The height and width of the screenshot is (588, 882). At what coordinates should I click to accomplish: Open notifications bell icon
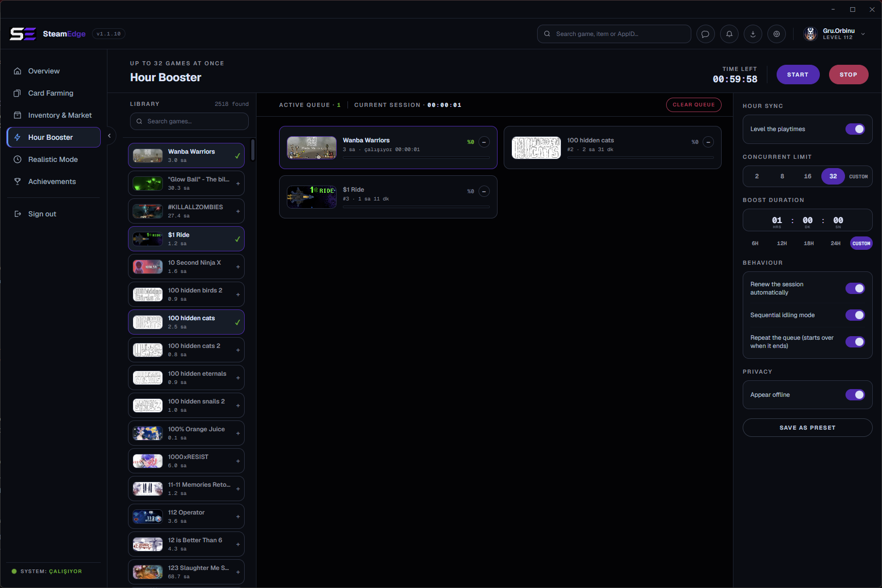tap(729, 34)
